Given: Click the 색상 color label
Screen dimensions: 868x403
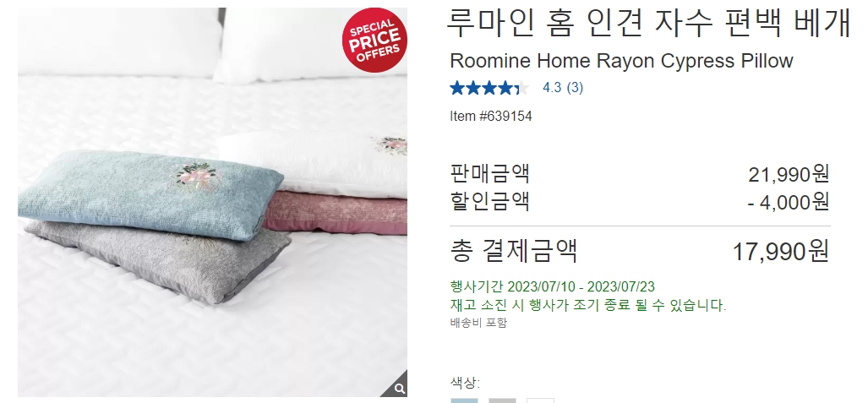Looking at the screenshot, I should (x=465, y=383).
